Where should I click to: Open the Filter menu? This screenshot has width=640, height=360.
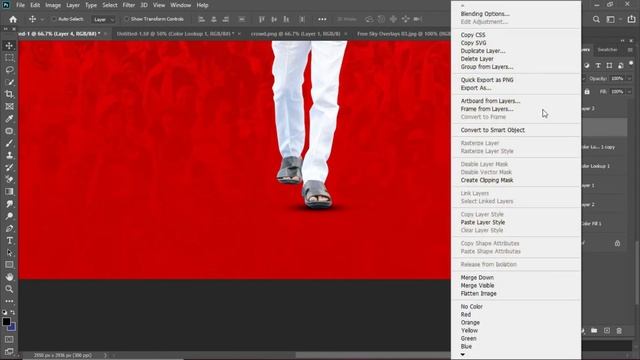(129, 5)
